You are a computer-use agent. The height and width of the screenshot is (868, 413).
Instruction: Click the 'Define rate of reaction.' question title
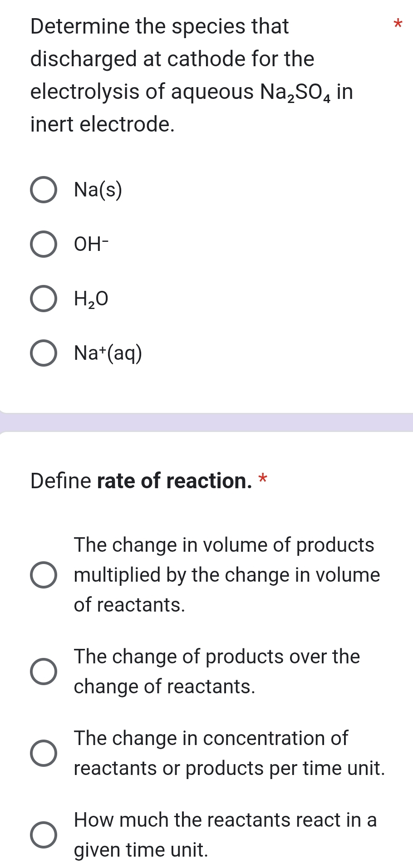tap(141, 481)
